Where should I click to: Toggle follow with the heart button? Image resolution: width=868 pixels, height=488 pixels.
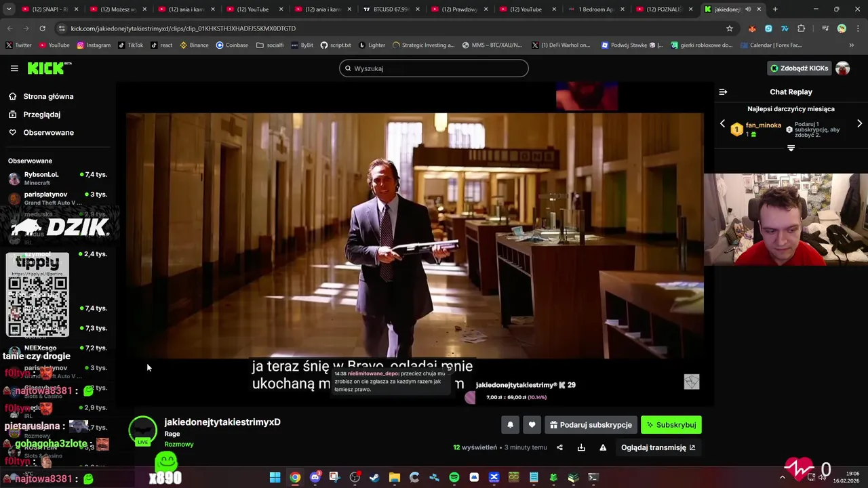point(532,425)
